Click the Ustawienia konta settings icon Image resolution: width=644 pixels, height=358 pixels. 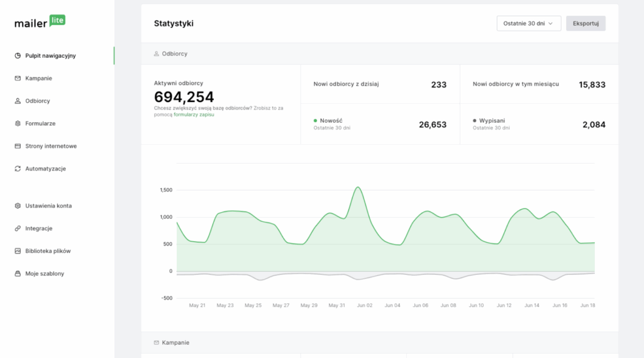[x=18, y=206]
